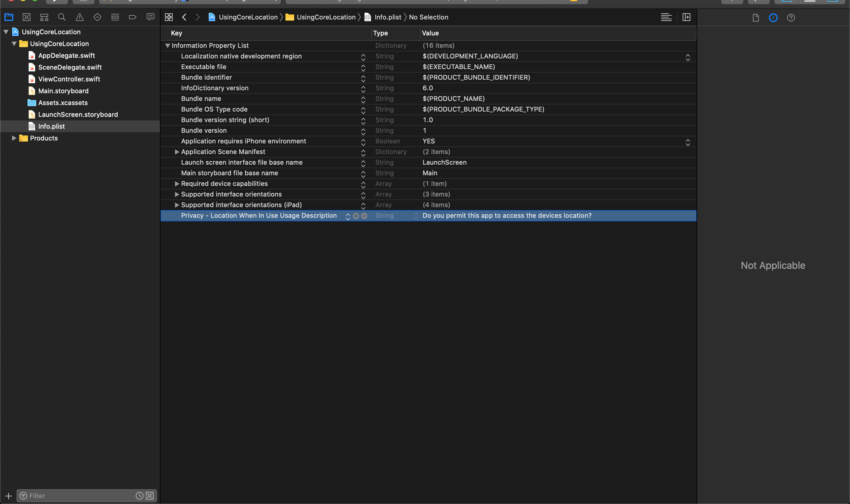
Task: Open key stepper for Privacy Location row
Action: tap(348, 216)
